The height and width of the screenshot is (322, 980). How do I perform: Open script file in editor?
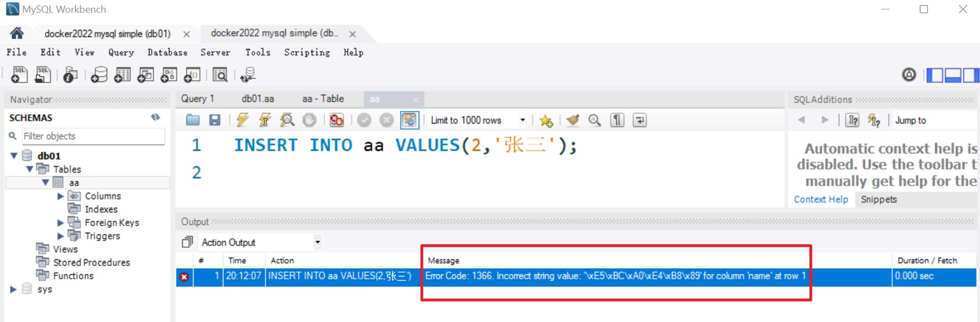pyautogui.click(x=193, y=120)
